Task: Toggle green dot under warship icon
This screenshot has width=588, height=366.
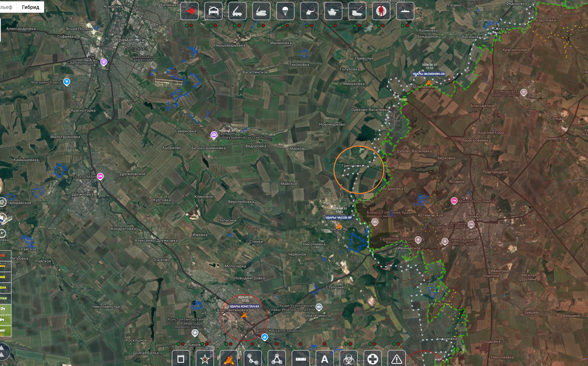Action: click(402, 25)
